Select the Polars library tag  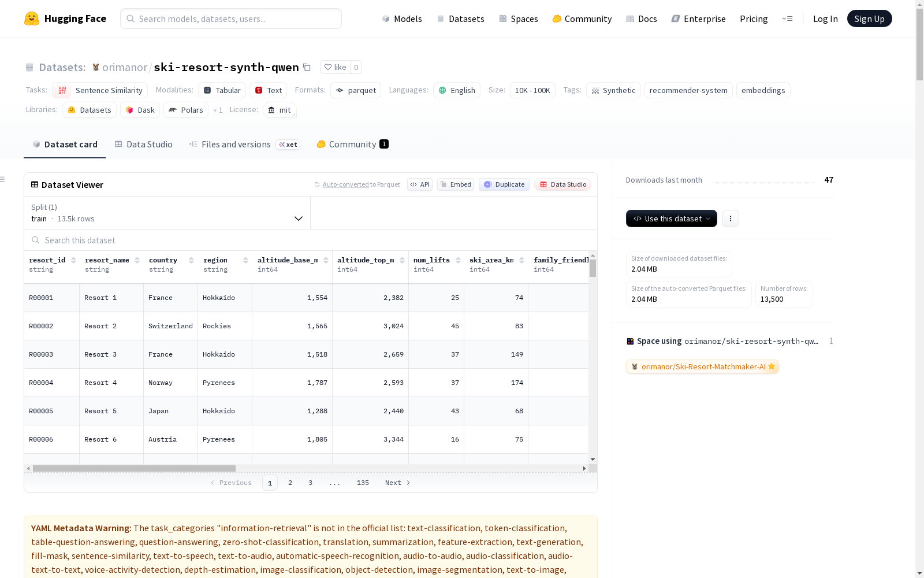click(186, 110)
